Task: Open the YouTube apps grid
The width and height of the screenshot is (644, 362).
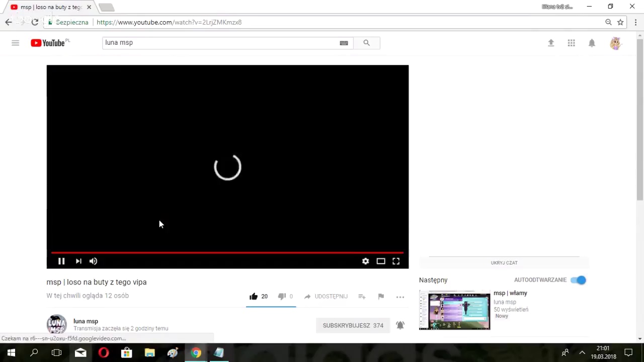Action: [571, 43]
